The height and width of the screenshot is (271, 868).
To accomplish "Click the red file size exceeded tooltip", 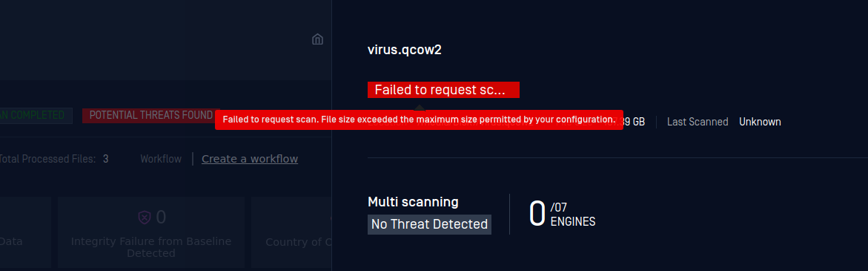I will point(419,120).
